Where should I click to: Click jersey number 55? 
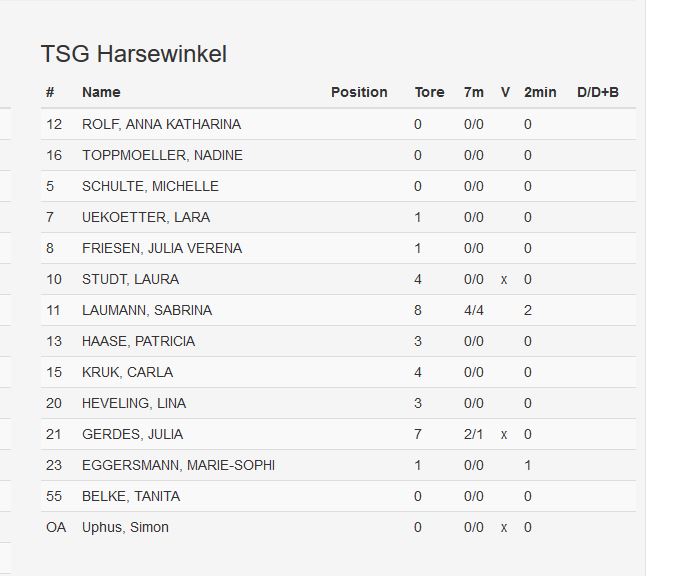(x=54, y=496)
